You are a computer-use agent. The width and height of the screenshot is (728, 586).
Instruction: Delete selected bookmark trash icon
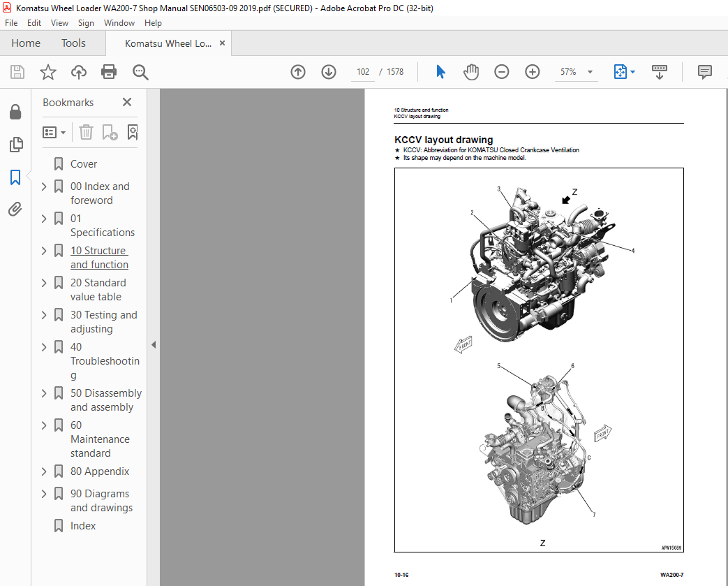point(86,133)
